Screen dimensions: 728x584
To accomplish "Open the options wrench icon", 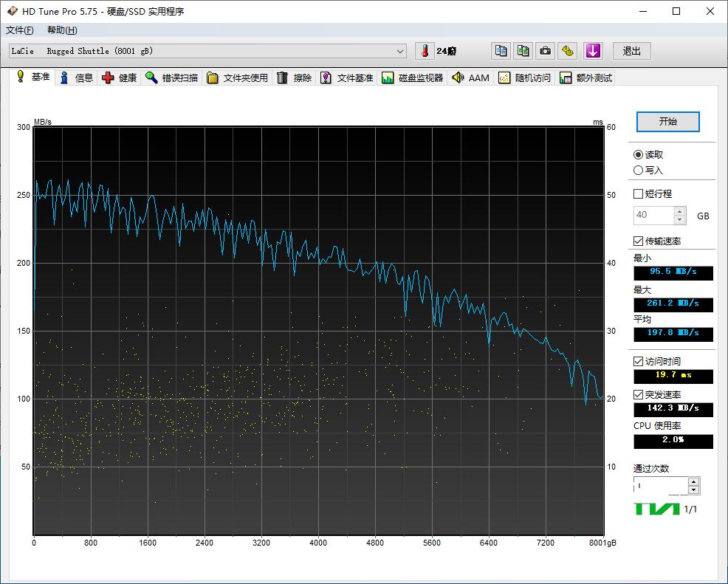I will (x=567, y=51).
